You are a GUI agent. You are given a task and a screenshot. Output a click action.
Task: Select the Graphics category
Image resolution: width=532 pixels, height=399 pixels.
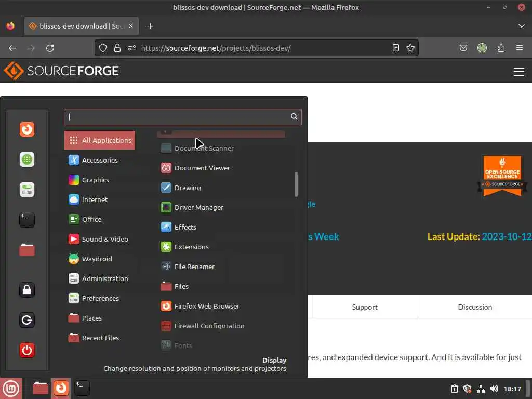[100, 180]
